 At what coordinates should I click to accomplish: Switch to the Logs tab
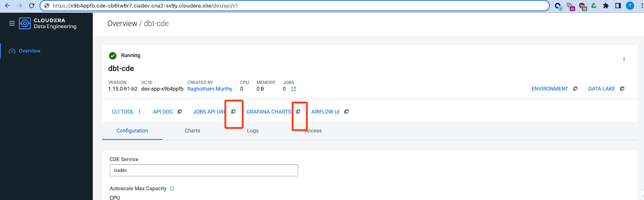point(253,131)
